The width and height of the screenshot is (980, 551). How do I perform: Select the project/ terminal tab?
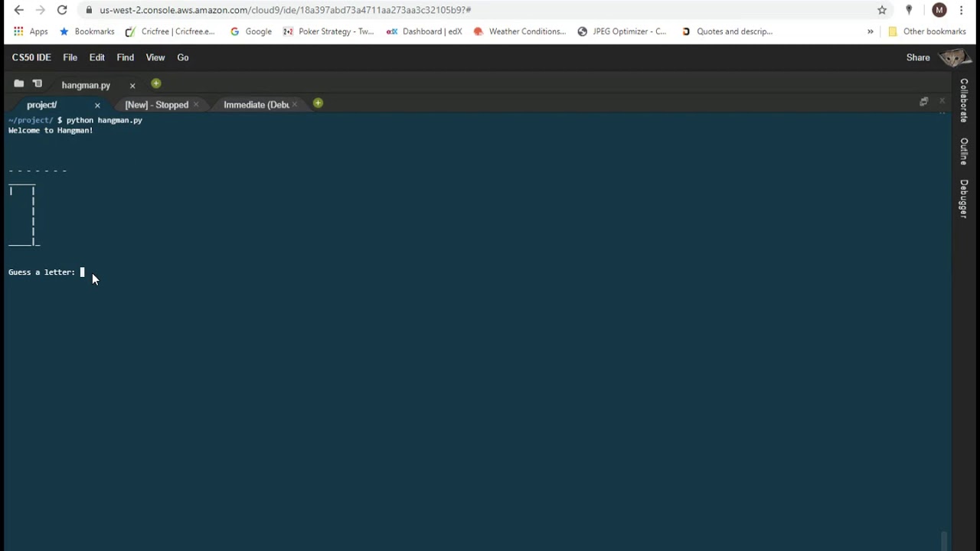(x=42, y=105)
